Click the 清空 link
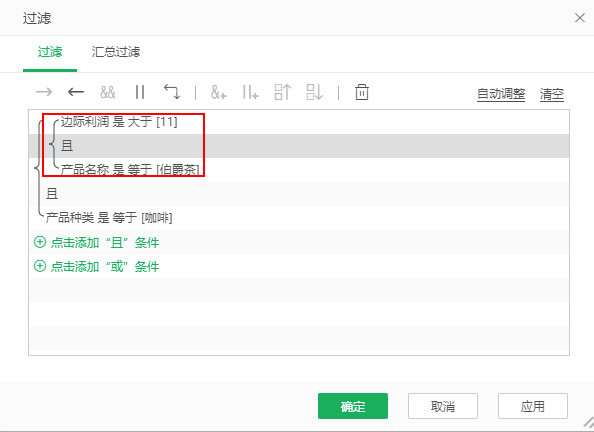 coord(552,94)
